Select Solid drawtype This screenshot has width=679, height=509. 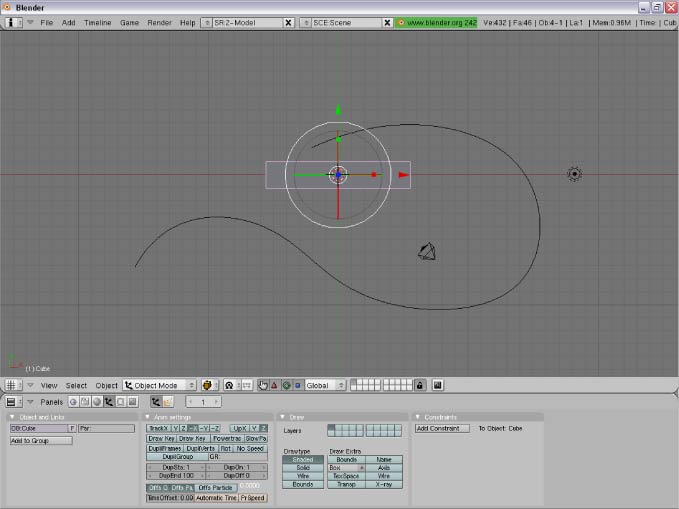[303, 468]
